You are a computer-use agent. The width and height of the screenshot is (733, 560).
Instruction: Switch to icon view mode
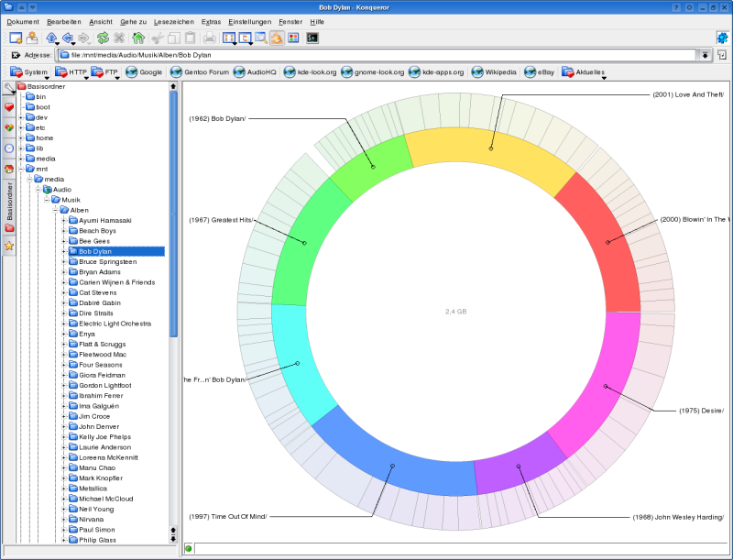coord(229,38)
